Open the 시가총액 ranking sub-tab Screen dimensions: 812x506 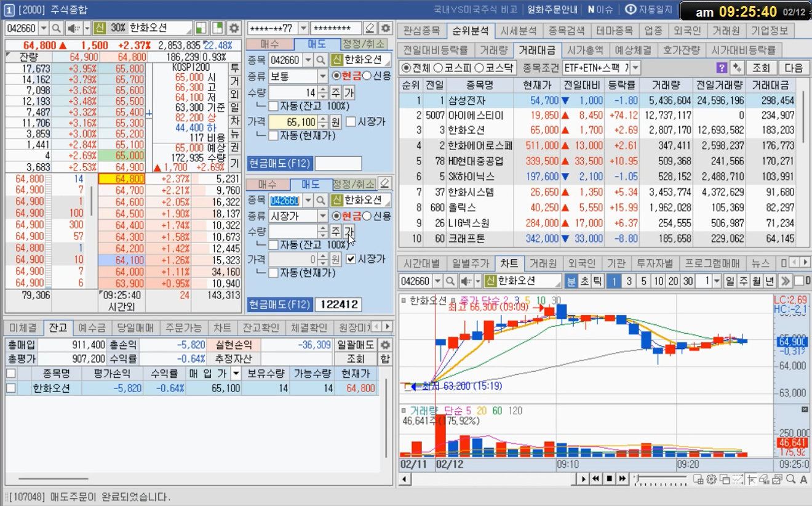(x=585, y=50)
